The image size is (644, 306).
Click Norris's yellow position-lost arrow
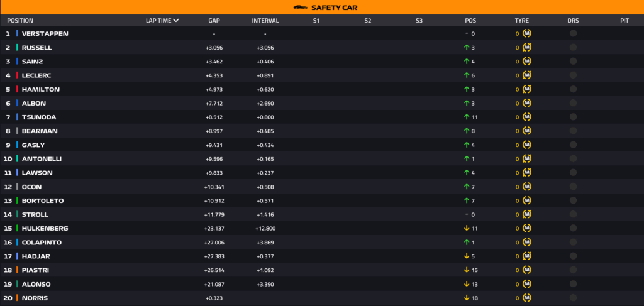(466, 298)
